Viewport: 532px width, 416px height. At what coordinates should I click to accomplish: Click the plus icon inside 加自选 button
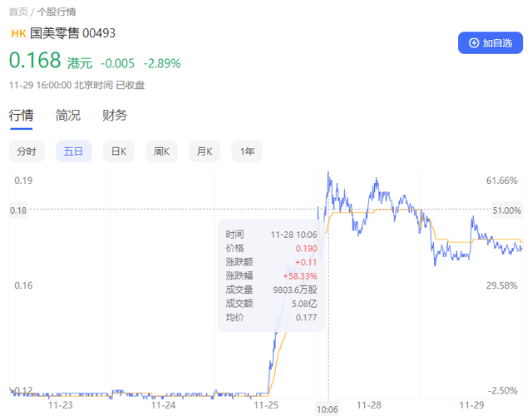(474, 42)
